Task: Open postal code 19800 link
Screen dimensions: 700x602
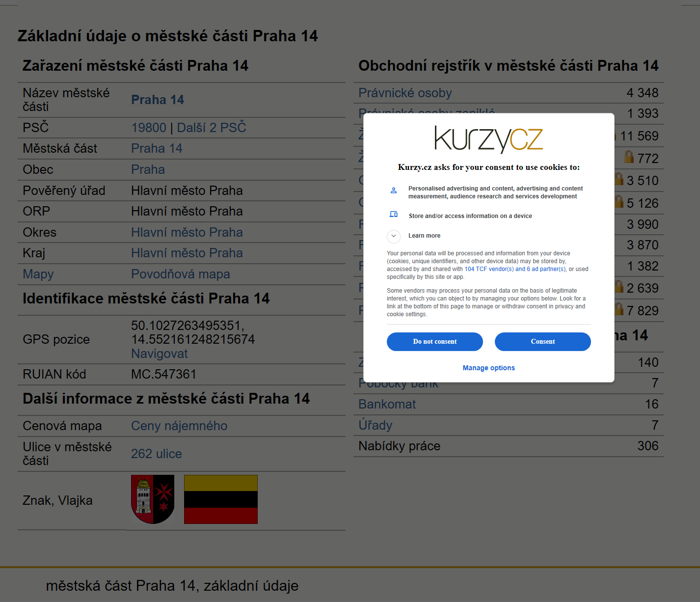Action: click(149, 128)
